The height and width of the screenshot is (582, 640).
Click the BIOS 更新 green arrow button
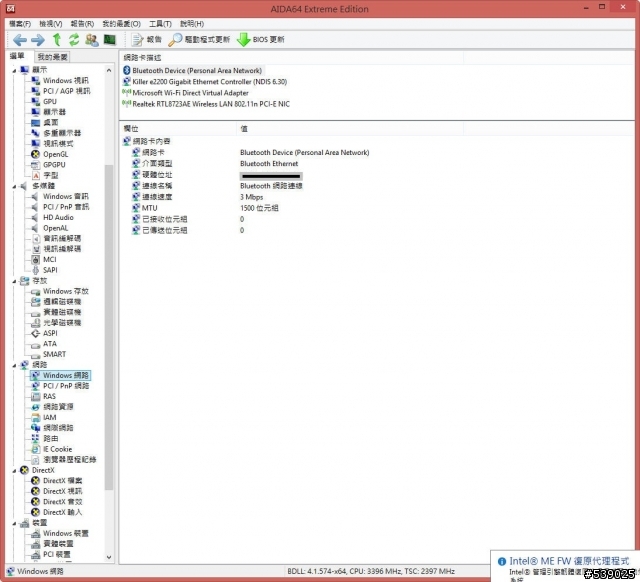pos(261,40)
